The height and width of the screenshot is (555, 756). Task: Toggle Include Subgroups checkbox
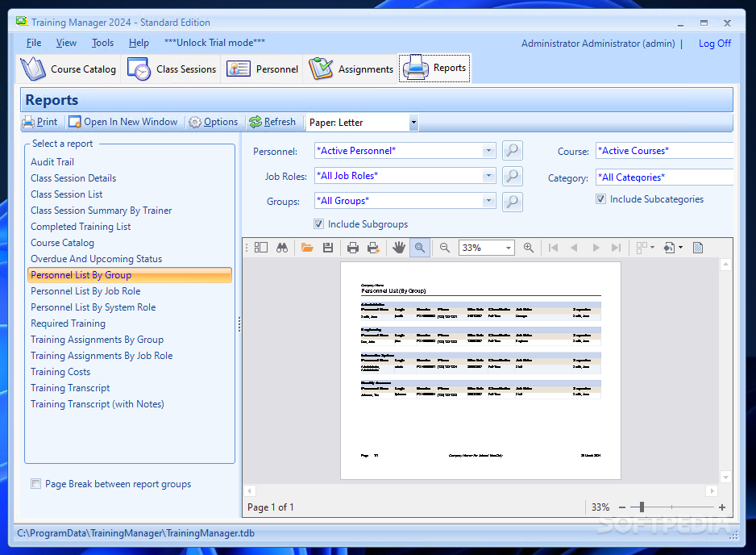pyautogui.click(x=318, y=224)
